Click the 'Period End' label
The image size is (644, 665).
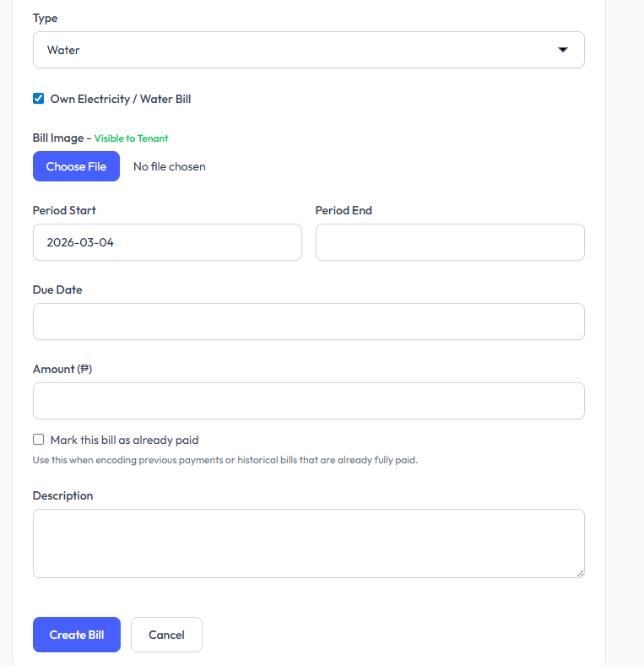click(x=344, y=210)
